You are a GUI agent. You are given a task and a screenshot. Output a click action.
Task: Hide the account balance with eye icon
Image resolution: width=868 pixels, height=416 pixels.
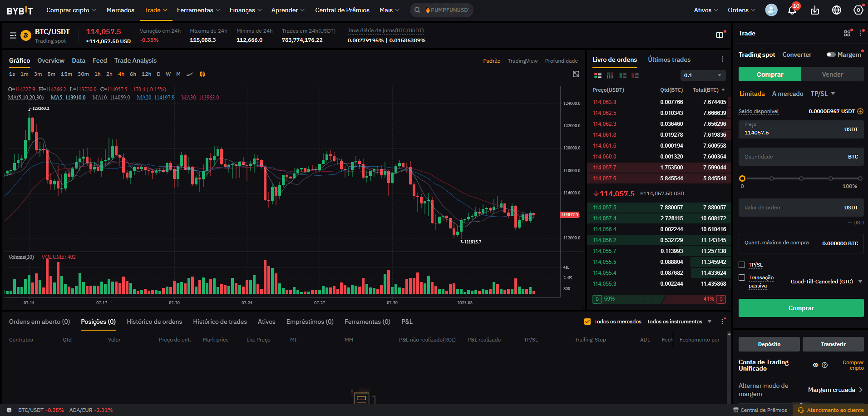point(815,365)
